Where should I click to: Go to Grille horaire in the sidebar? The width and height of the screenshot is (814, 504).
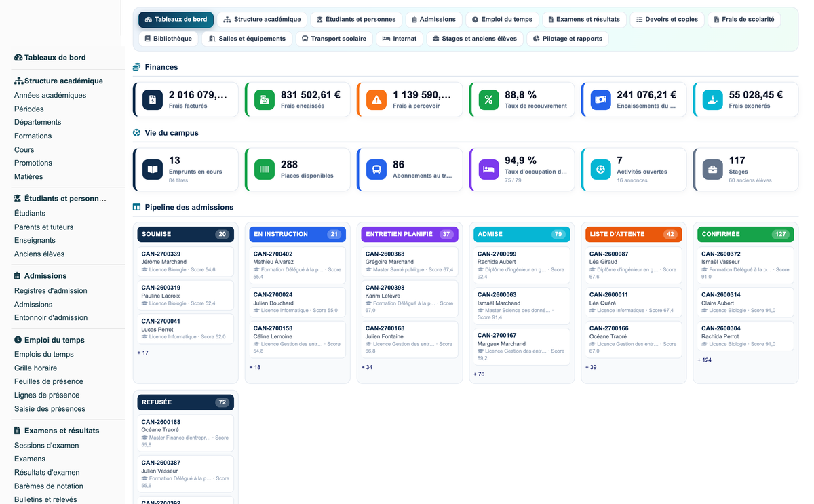point(36,368)
